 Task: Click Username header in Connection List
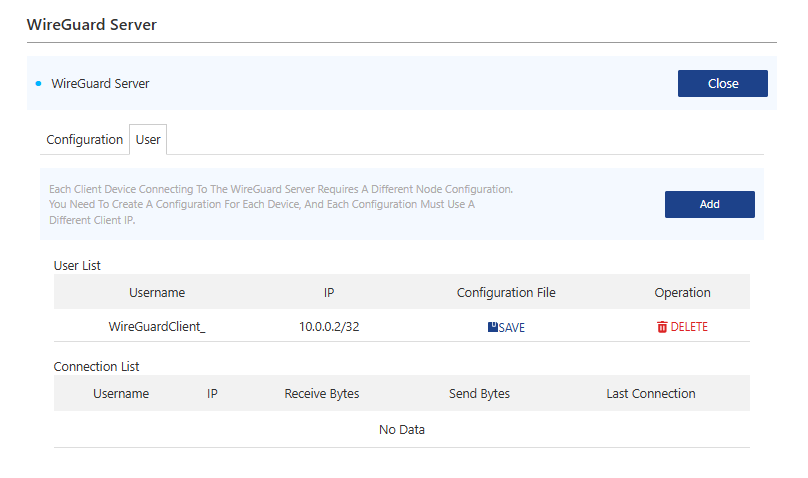(121, 393)
